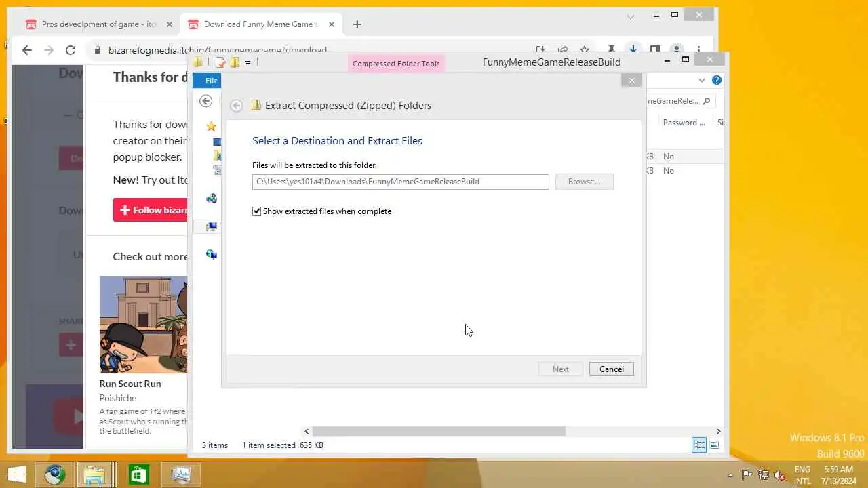The image size is (868, 488).
Task: Click browser Back arrow
Action: 26,50
